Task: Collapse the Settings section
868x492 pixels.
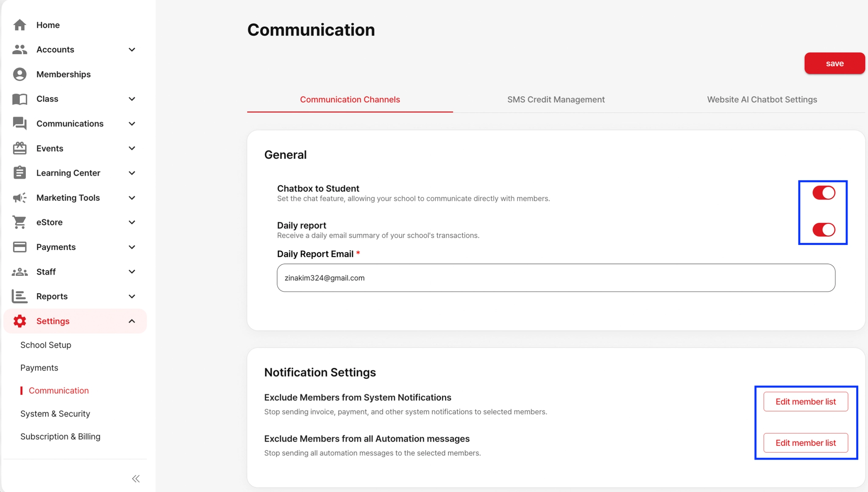Action: pyautogui.click(x=131, y=321)
